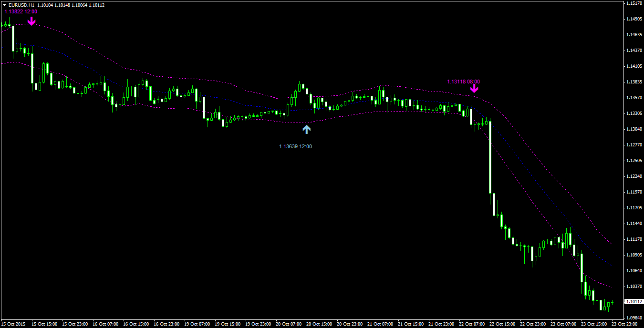Click the 23 Oct 15:00 time label
The width and height of the screenshot is (644, 328).
pos(594,324)
